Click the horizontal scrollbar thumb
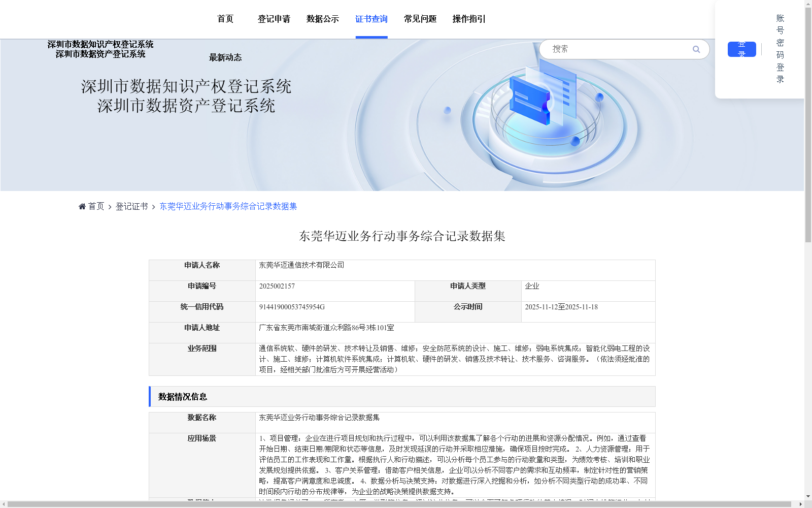This screenshot has height=508, width=812. 399,504
